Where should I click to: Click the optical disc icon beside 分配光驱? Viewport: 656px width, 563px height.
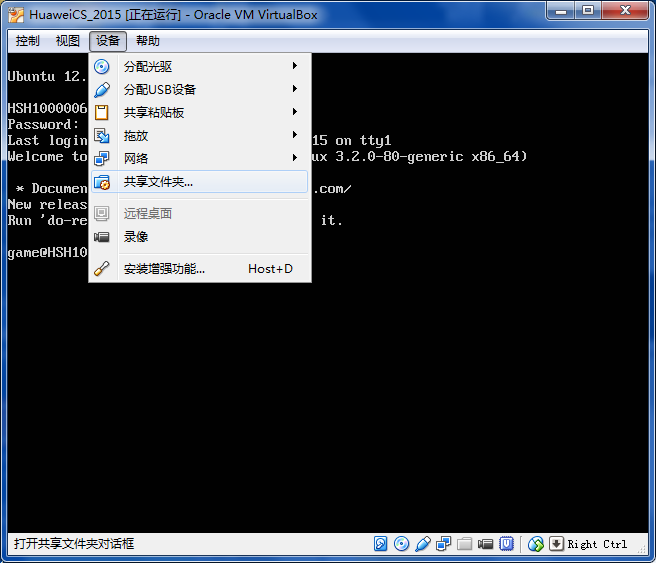tap(102, 67)
